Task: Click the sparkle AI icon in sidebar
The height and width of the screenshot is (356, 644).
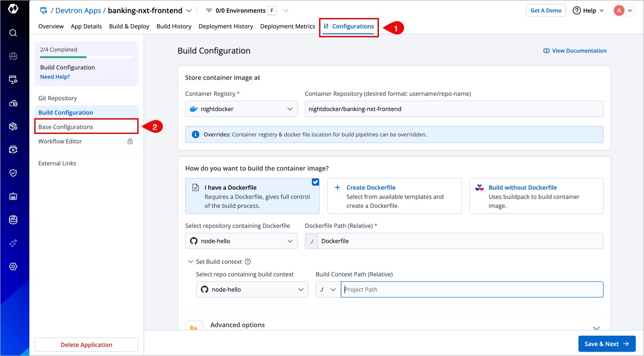Action: coord(13,243)
